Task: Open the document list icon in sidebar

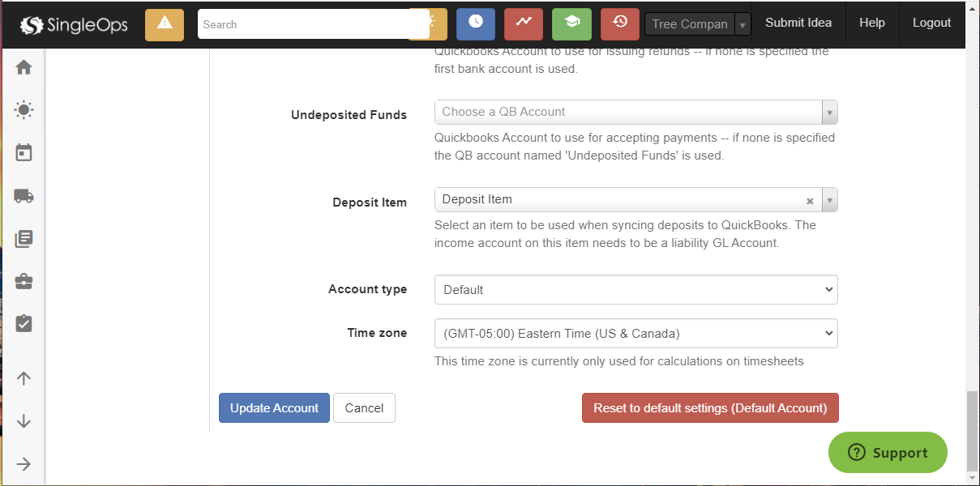Action: click(x=24, y=238)
